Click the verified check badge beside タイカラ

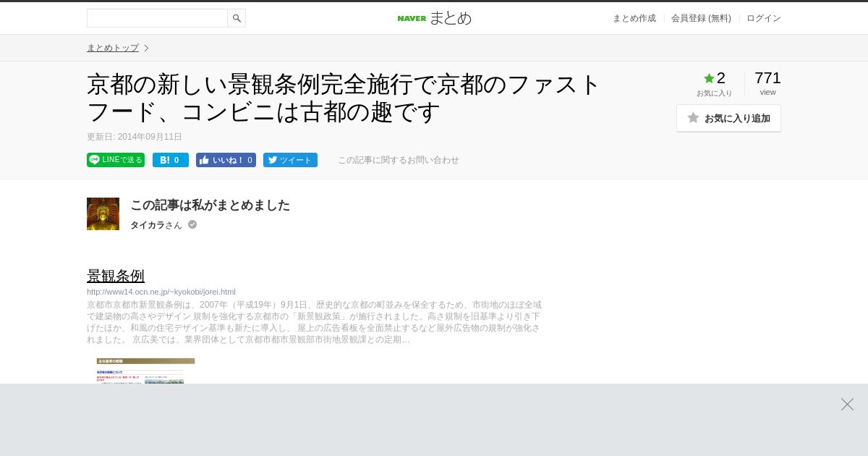192,224
